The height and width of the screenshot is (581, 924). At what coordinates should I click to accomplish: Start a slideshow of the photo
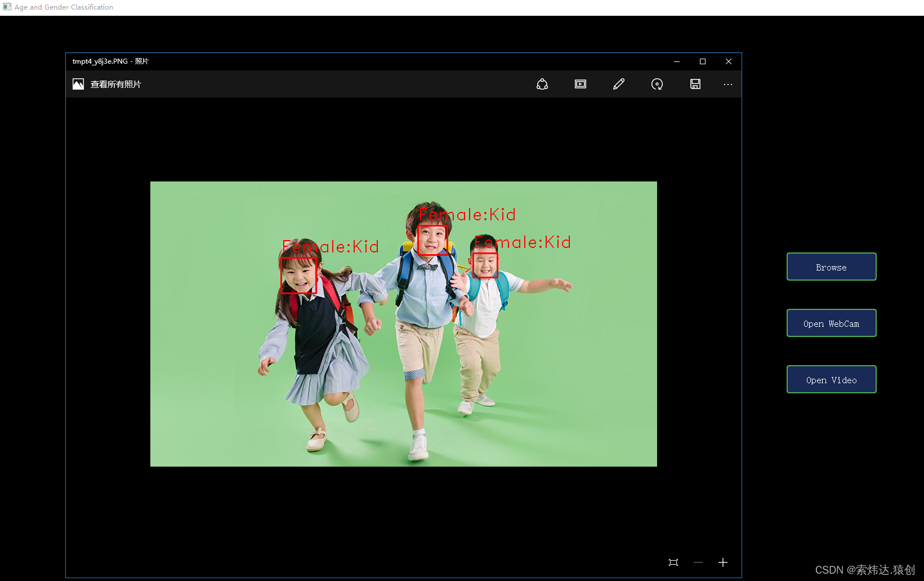point(581,83)
